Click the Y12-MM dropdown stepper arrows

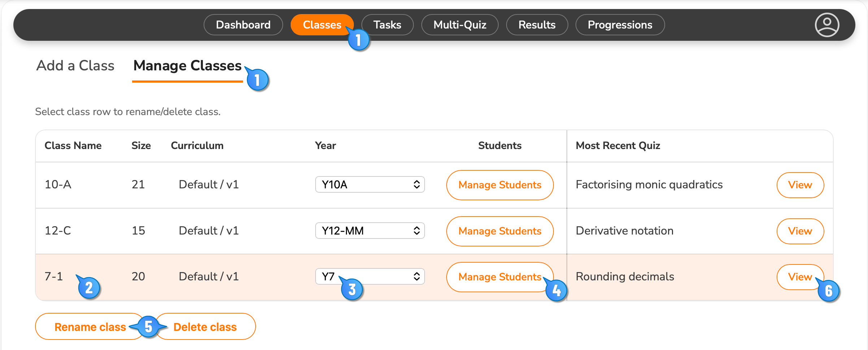pos(417,231)
